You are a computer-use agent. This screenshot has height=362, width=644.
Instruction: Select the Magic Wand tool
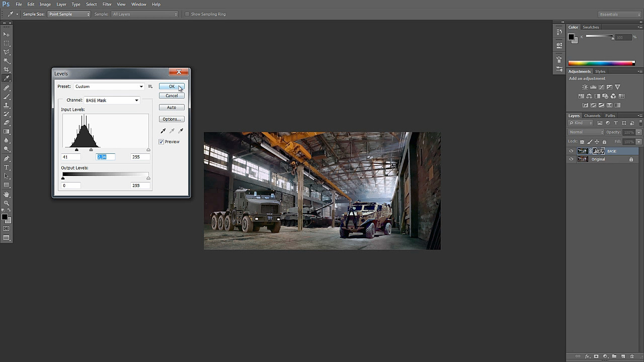(7, 61)
